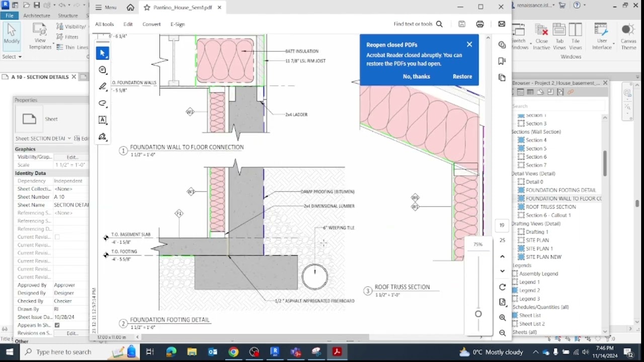Screen dimensions: 644x362
Task: Click the Project Browser search field
Action: tap(557, 106)
